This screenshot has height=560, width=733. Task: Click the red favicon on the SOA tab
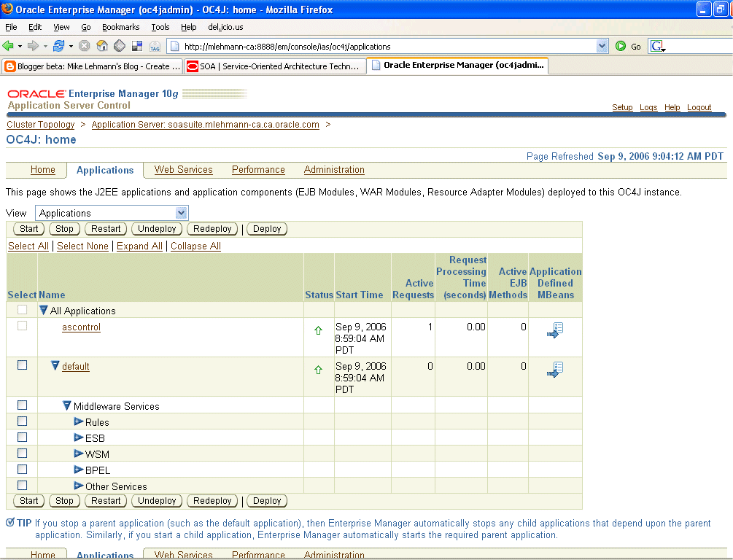192,66
